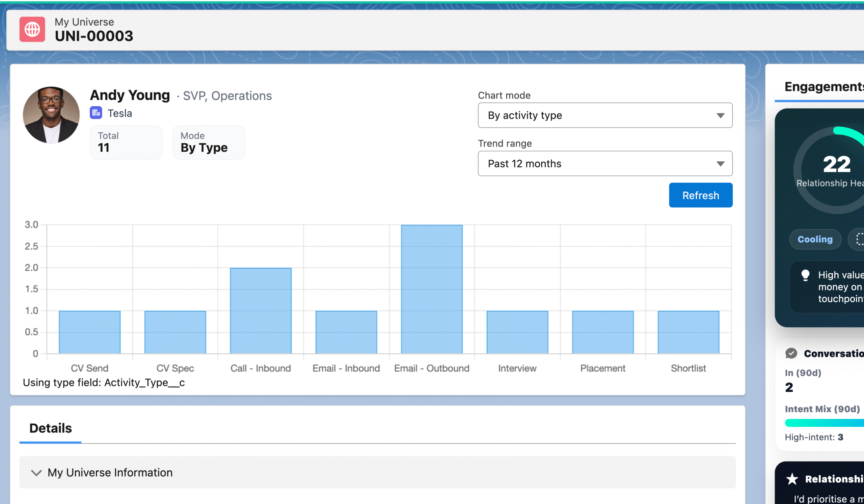
Task: Click the Tesla company link
Action: point(120,113)
